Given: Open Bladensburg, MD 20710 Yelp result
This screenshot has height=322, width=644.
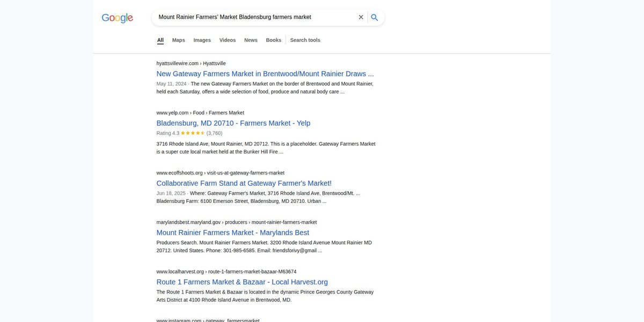Looking at the screenshot, I should pos(233,123).
